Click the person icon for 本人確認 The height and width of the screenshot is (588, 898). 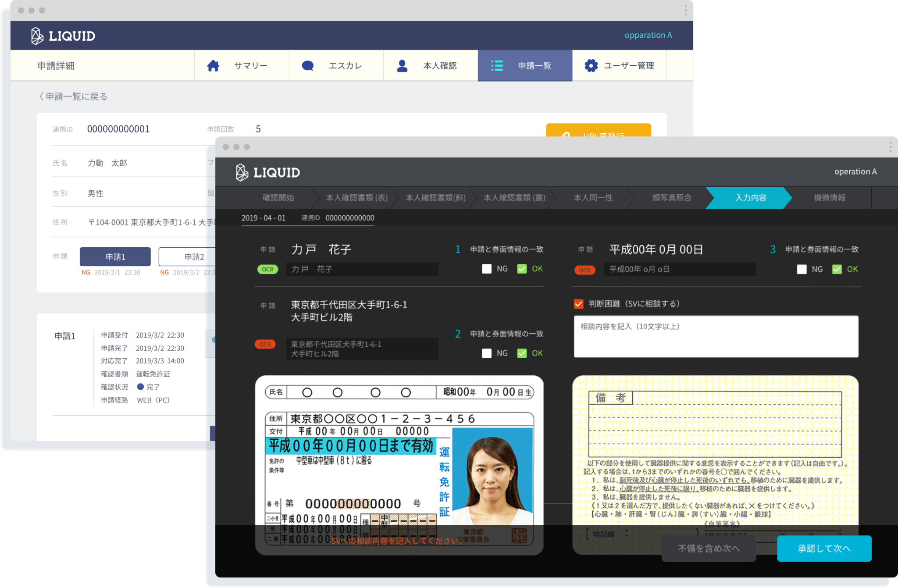[x=402, y=66]
